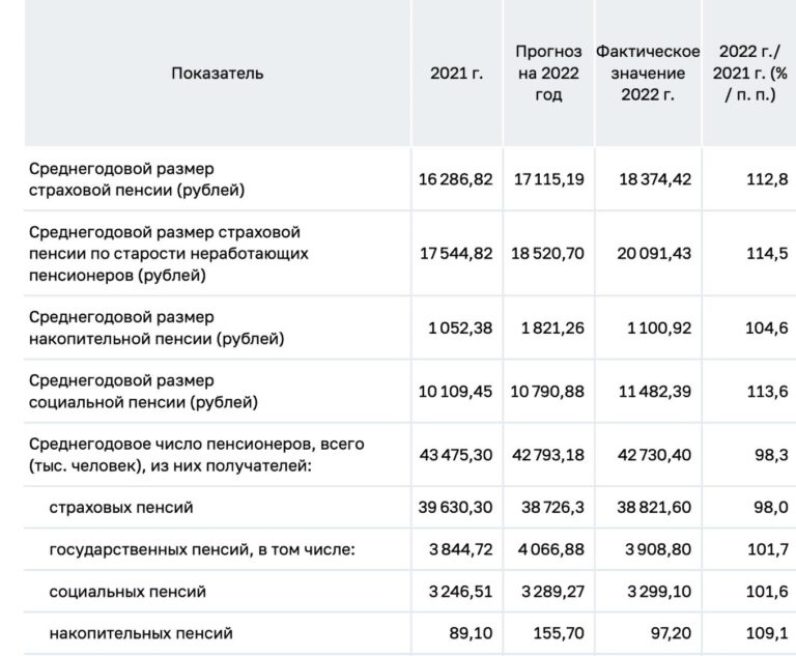Viewport: 796px width, 656px height.
Task: Select value 42 793,18
Action: [548, 455]
